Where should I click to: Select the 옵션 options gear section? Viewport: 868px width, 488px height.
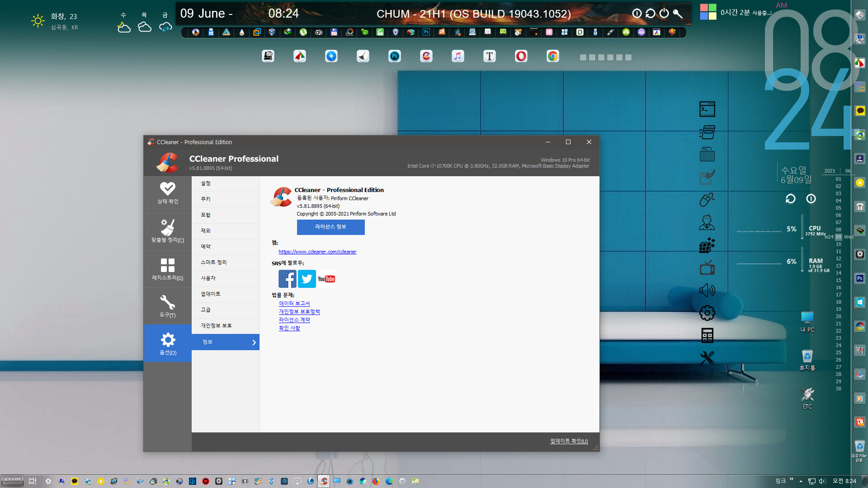(168, 343)
